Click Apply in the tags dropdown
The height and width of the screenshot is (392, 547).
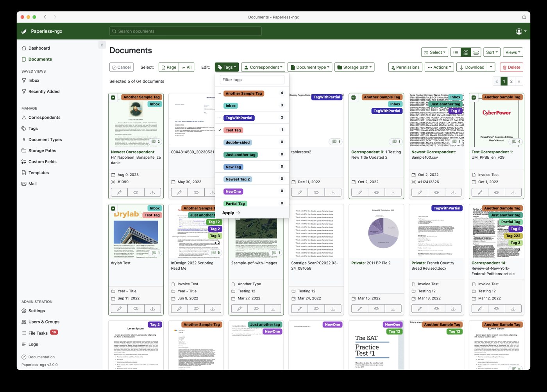(231, 213)
